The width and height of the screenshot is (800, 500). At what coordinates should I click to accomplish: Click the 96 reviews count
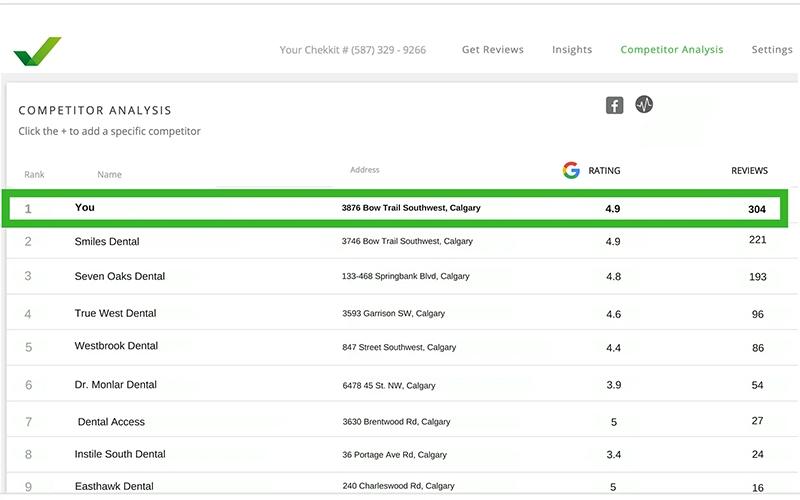[758, 314]
